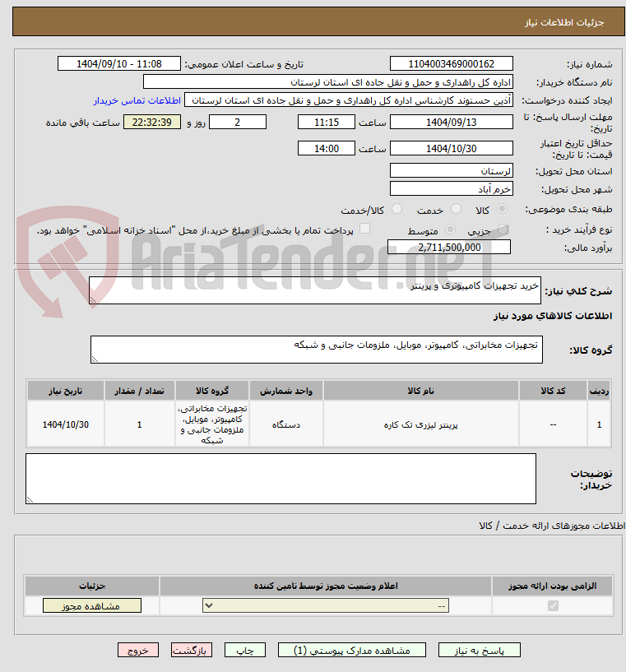Click the جزئیات اطلاعات نیاز page title
626x672 pixels.
[564, 22]
